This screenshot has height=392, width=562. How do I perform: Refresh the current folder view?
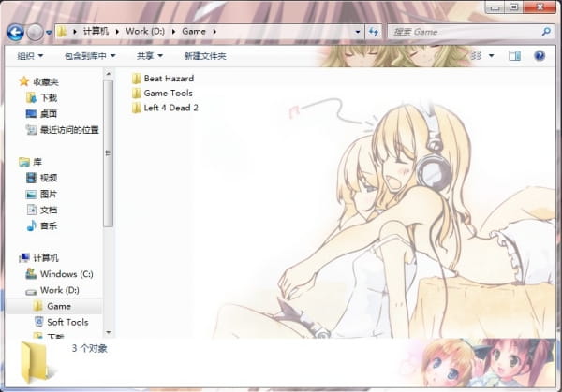(374, 32)
